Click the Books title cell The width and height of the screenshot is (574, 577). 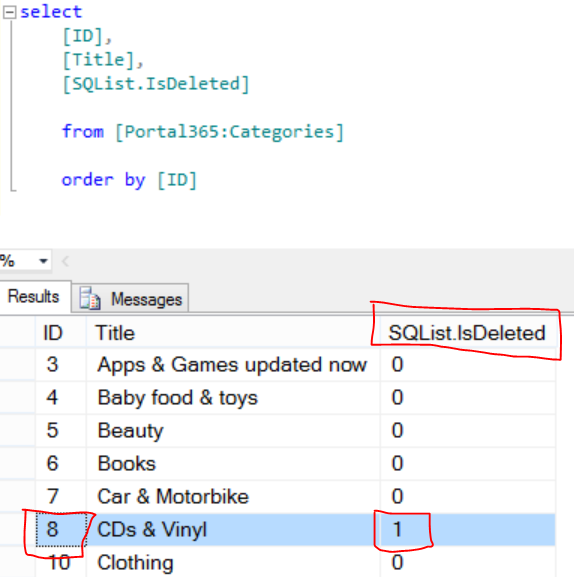(233, 464)
